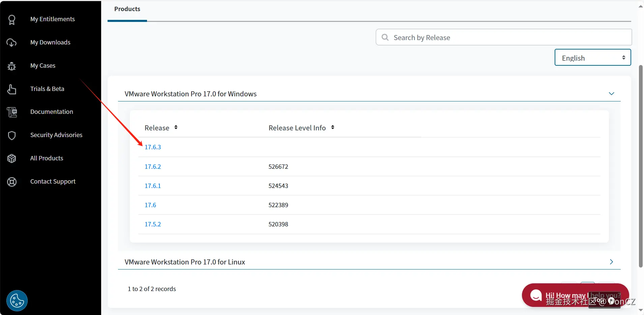Collapse VMware Workstation Pro 17.0 for Windows

tap(611, 94)
